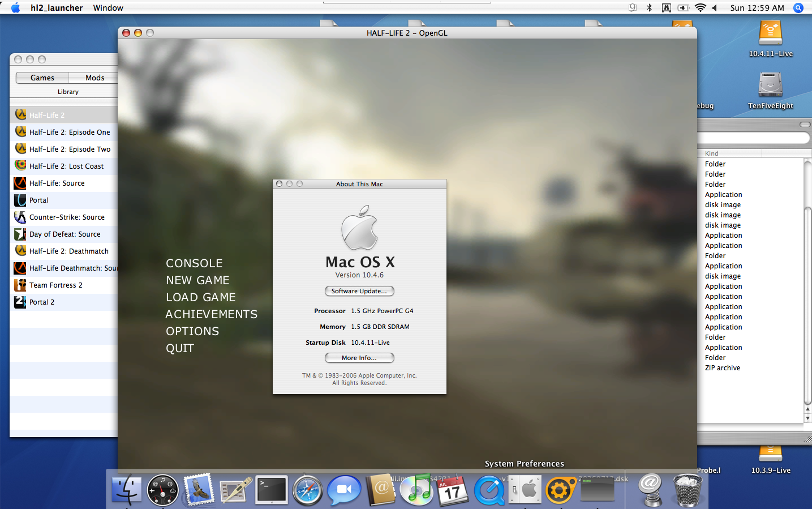Open Address Book from the Dock
812x509 pixels.
(x=381, y=490)
